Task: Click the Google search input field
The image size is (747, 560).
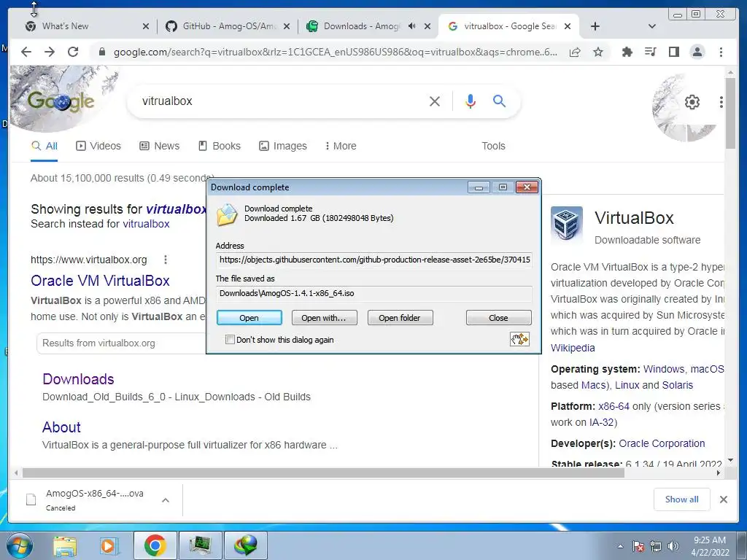Action: [281, 101]
